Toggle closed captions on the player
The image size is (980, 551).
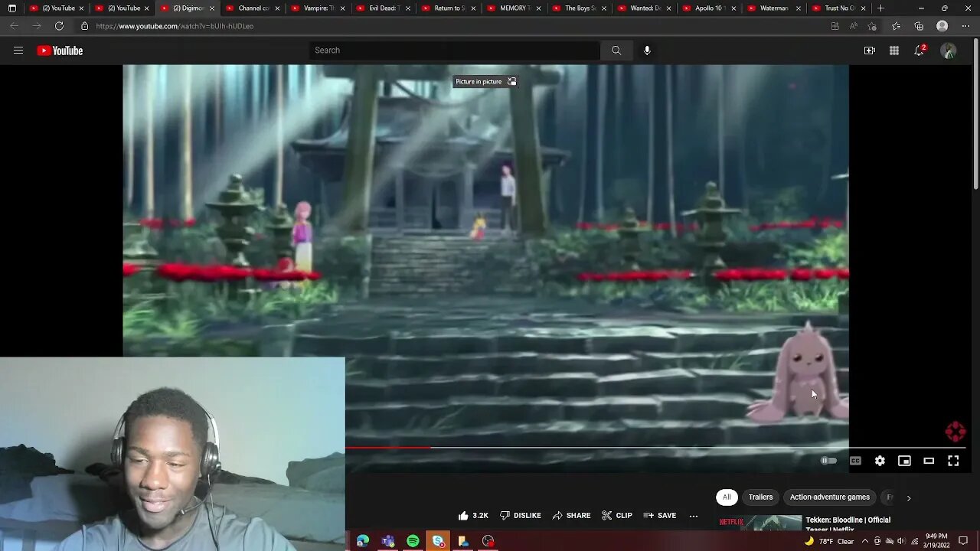click(x=855, y=461)
